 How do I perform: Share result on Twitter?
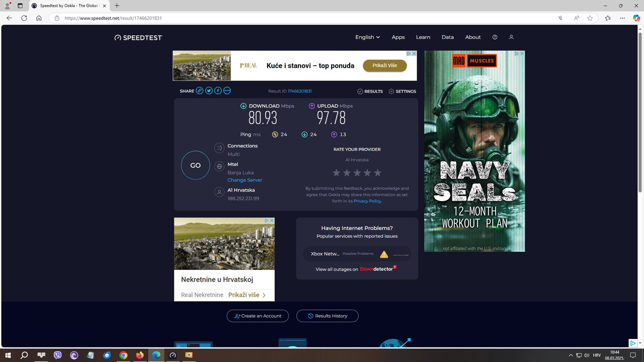(x=209, y=90)
